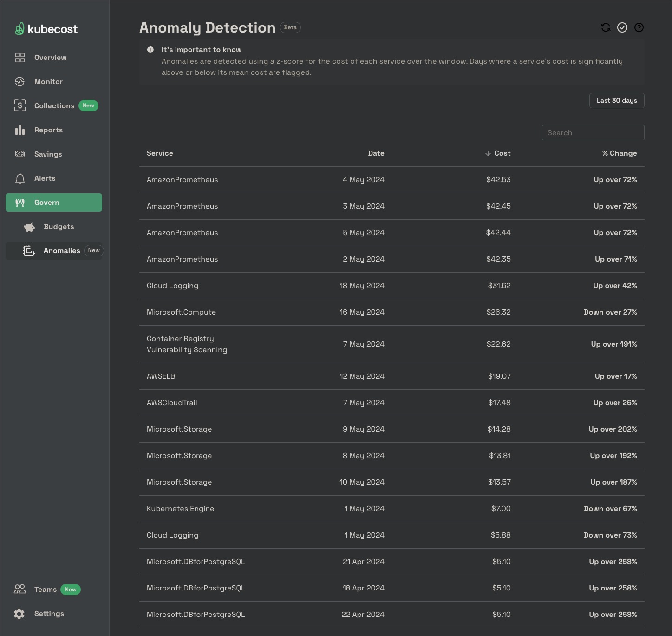Click the Monitor pulse icon
This screenshot has height=636, width=672.
[20, 82]
